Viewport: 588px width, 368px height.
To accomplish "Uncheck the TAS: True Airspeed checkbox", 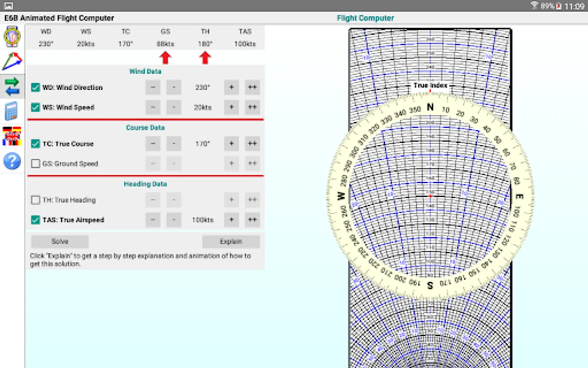I will point(36,220).
